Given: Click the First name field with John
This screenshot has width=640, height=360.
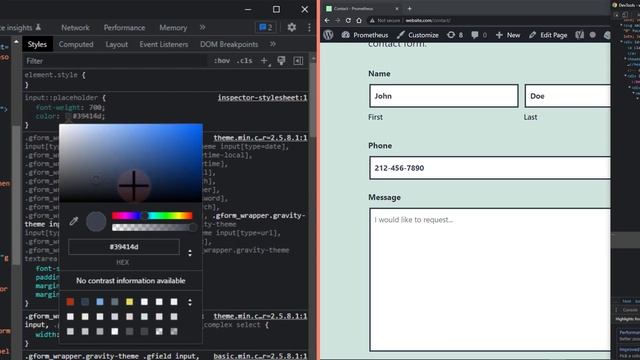Looking at the screenshot, I should (444, 96).
